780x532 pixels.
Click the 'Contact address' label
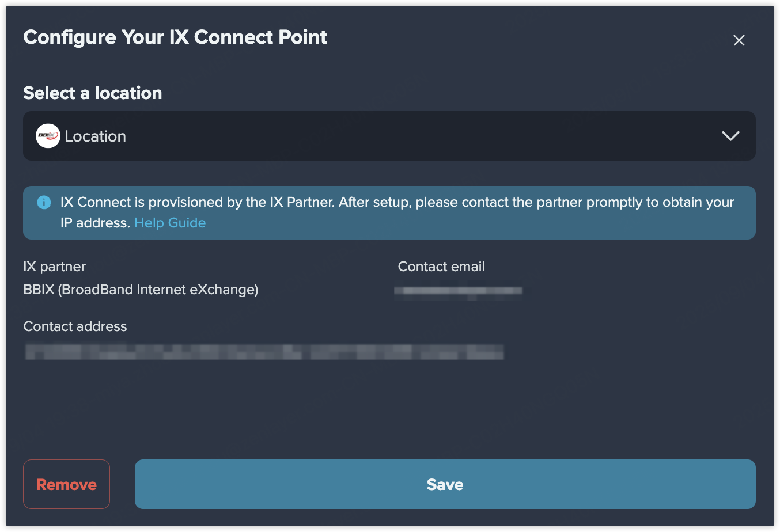[75, 326]
